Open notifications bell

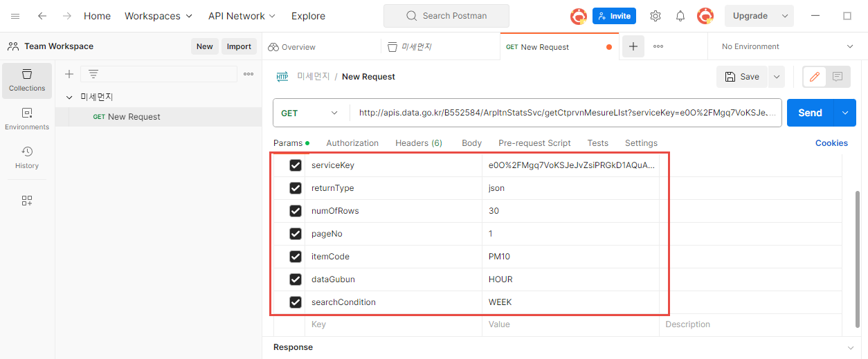(680, 16)
